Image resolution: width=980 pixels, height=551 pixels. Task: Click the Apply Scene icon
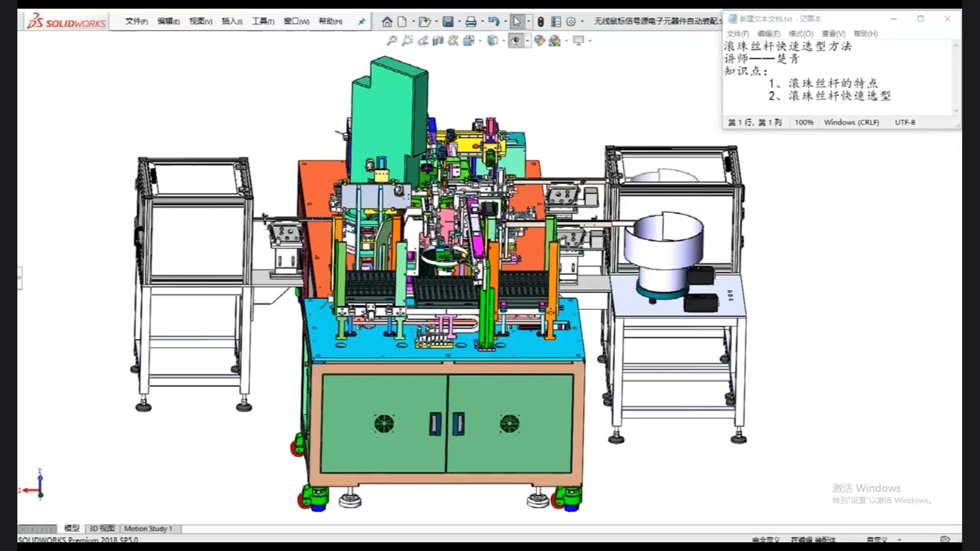pyautogui.click(x=555, y=40)
